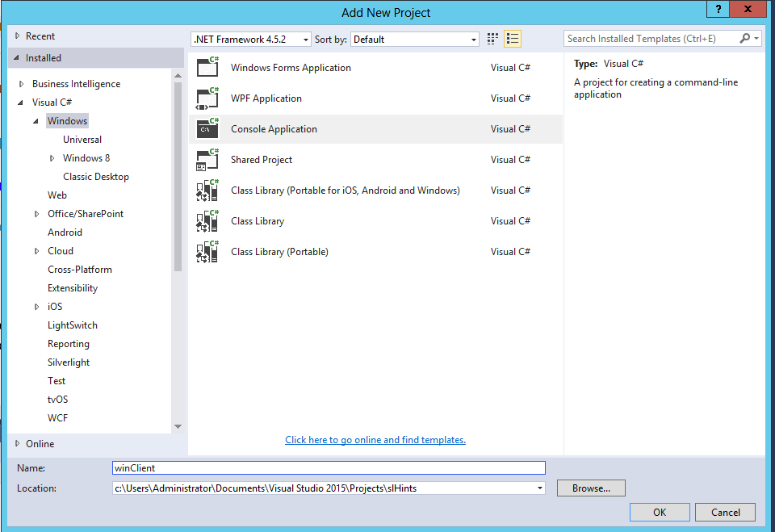Click the project Name input field
The height and width of the screenshot is (532, 775).
(x=329, y=467)
